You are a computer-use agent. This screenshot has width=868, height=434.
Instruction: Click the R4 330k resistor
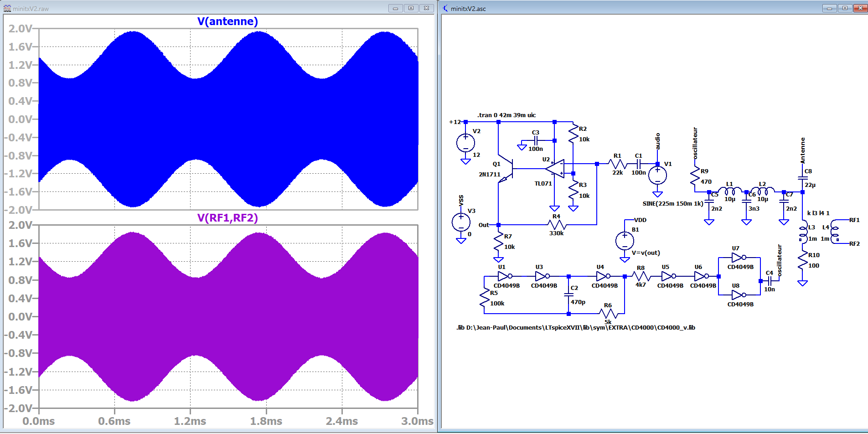[557, 224]
